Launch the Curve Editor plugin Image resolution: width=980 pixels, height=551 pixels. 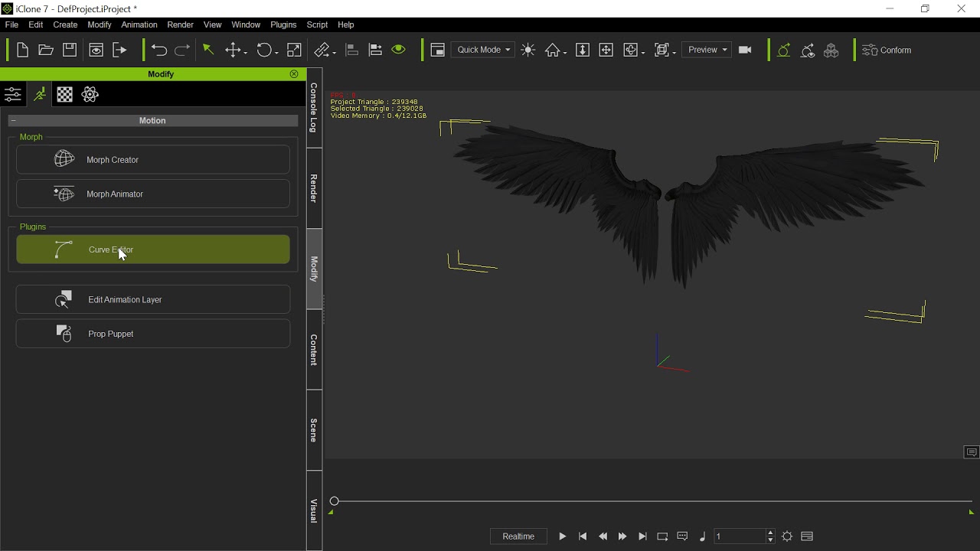153,249
